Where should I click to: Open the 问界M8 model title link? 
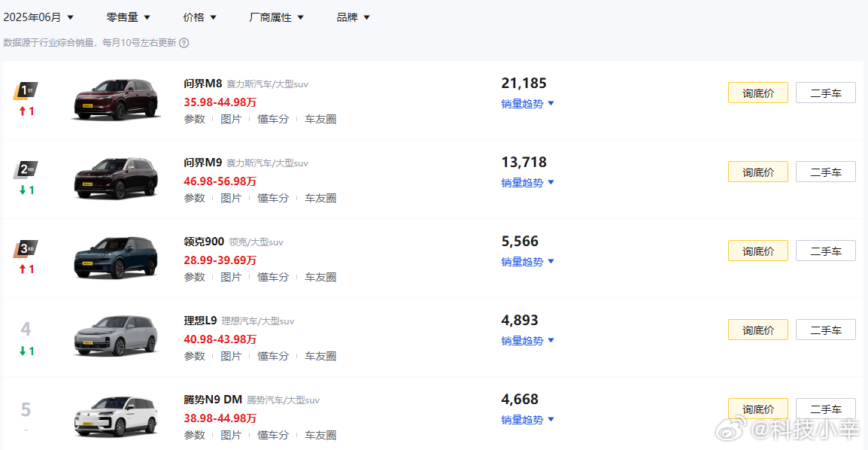pos(202,84)
